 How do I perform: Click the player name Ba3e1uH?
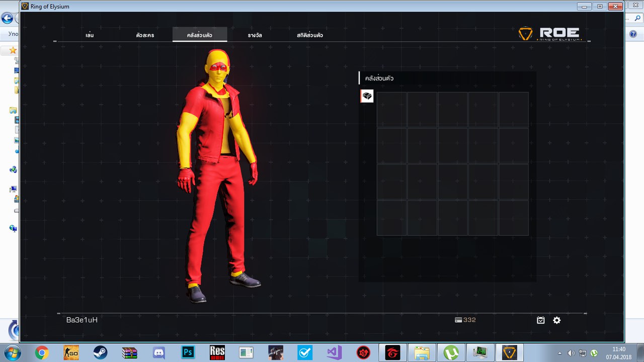point(82,320)
